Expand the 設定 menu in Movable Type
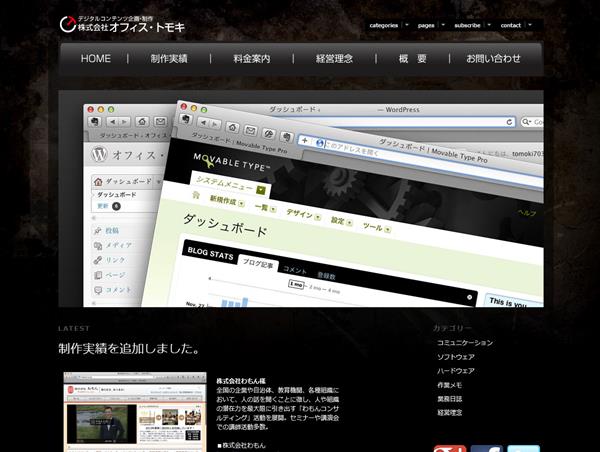The height and width of the screenshot is (452, 600). pyautogui.click(x=349, y=223)
